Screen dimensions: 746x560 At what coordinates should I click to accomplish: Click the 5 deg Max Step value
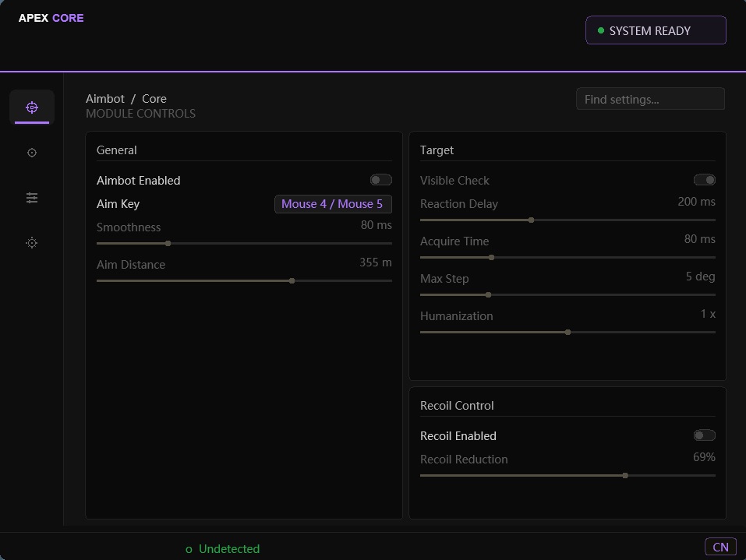tap(700, 276)
